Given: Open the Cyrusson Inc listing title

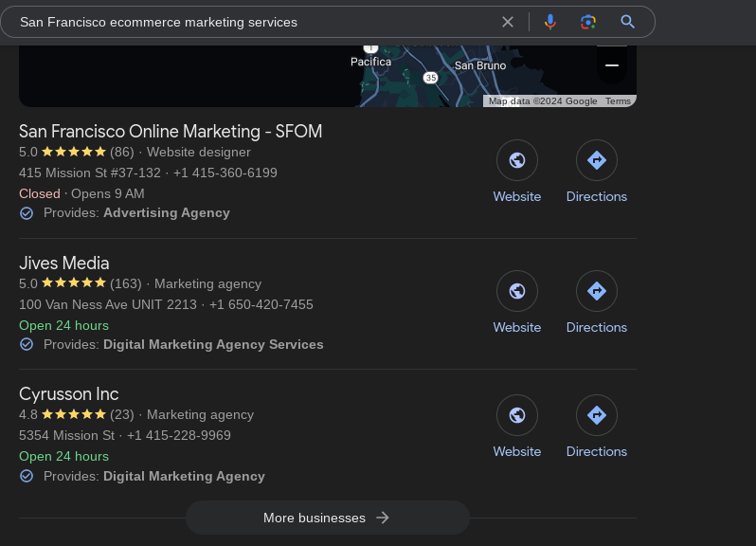Looking at the screenshot, I should 69,394.
